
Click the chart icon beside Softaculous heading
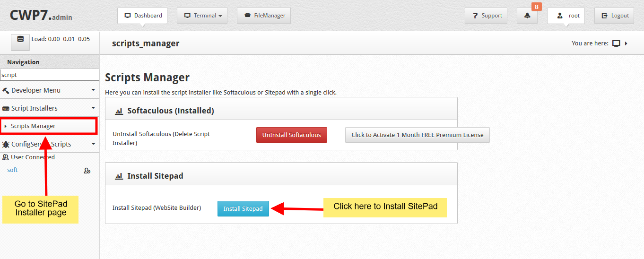click(119, 112)
